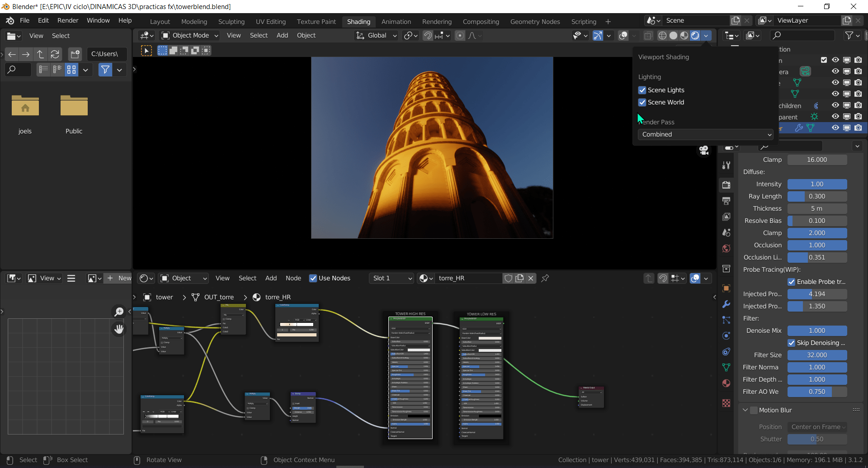Image resolution: width=868 pixels, height=468 pixels.
Task: Open the Modifier properties wrench tab
Action: (726, 304)
